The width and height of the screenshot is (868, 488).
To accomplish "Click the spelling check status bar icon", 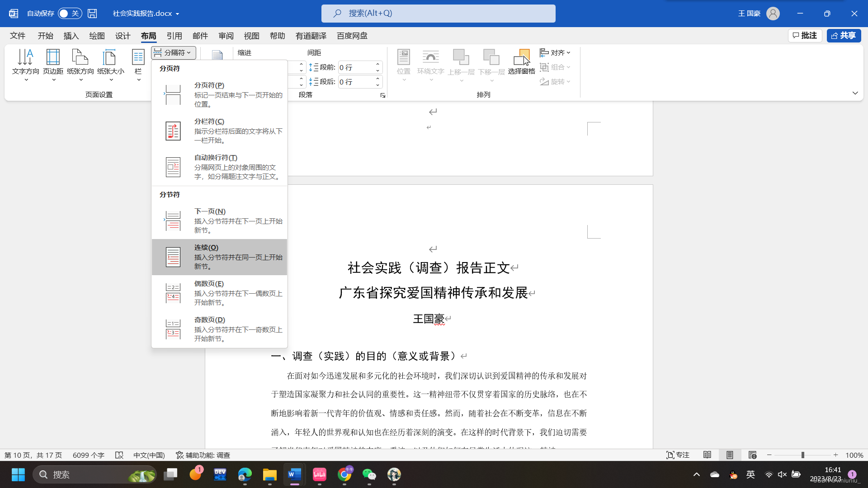I will [119, 455].
